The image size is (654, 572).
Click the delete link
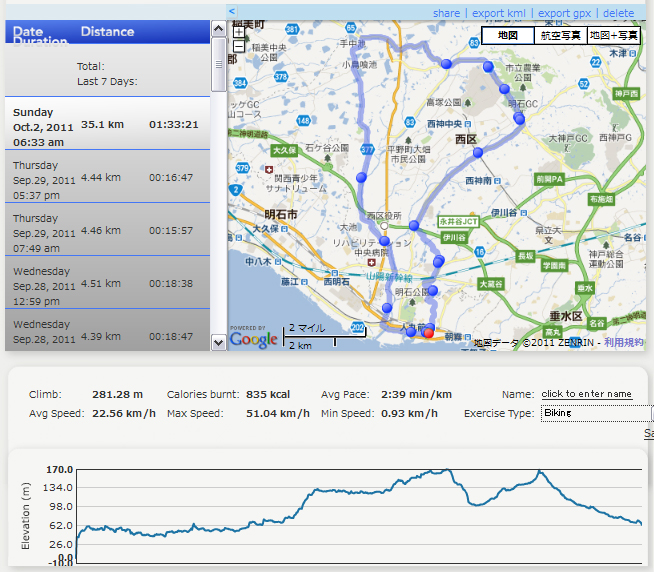click(619, 13)
